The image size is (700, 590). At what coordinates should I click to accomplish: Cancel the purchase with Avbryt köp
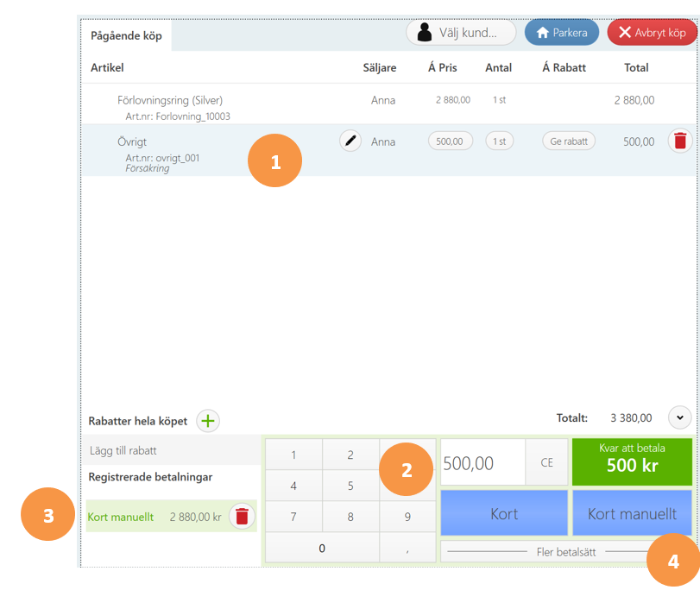click(x=652, y=33)
